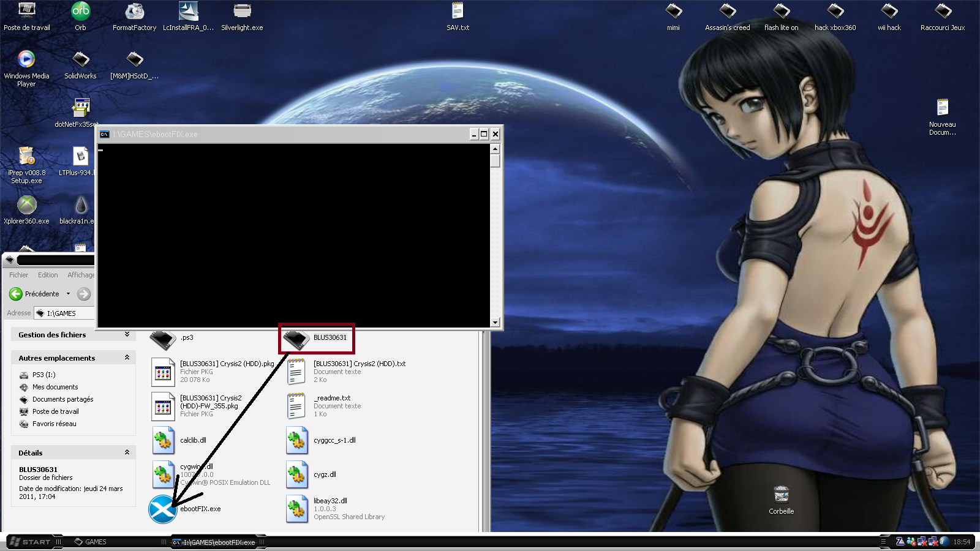Select the calclib.dll file

click(x=179, y=440)
